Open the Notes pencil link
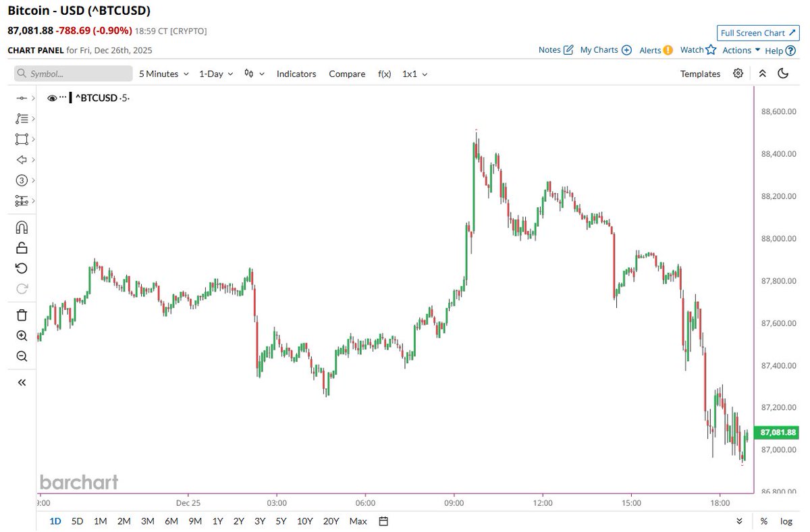810x532 pixels. click(556, 50)
